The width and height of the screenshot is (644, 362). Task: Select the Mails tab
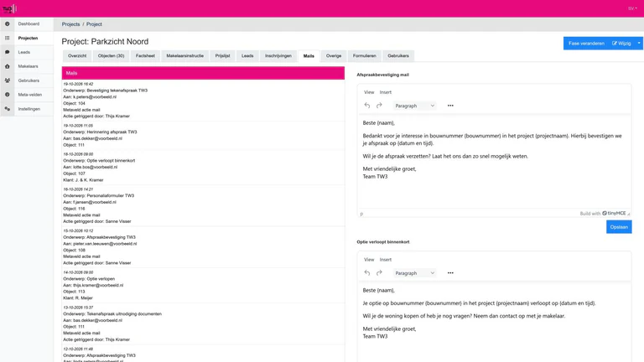(309, 56)
